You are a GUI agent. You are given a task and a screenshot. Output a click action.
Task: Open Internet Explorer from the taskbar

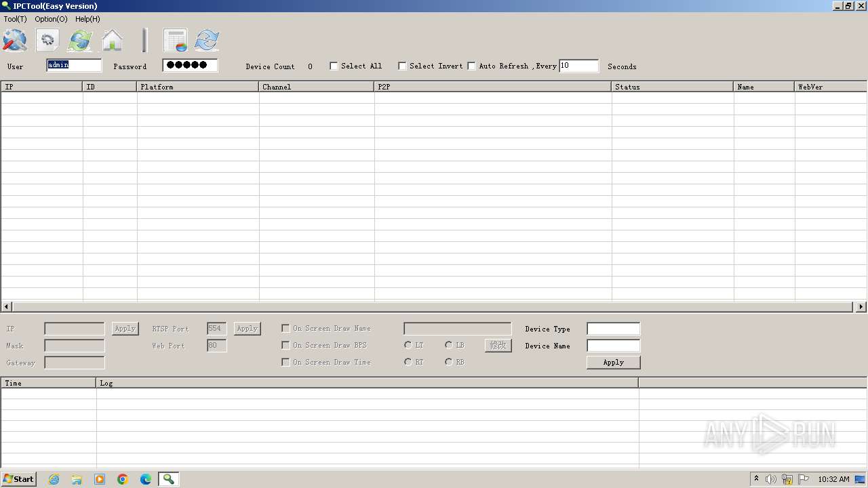pyautogui.click(x=54, y=479)
